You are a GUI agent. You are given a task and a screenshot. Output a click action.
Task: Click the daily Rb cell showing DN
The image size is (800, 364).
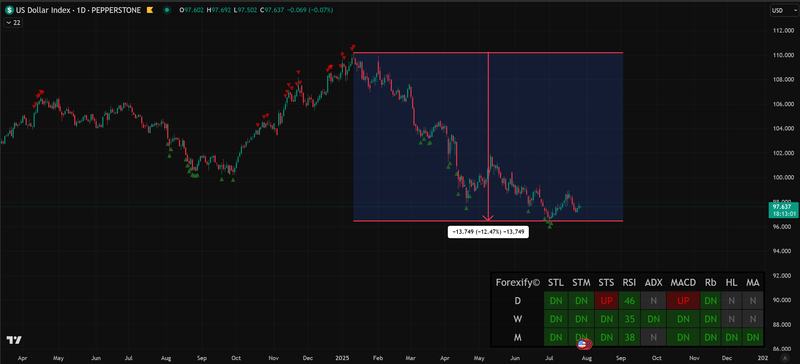click(710, 301)
